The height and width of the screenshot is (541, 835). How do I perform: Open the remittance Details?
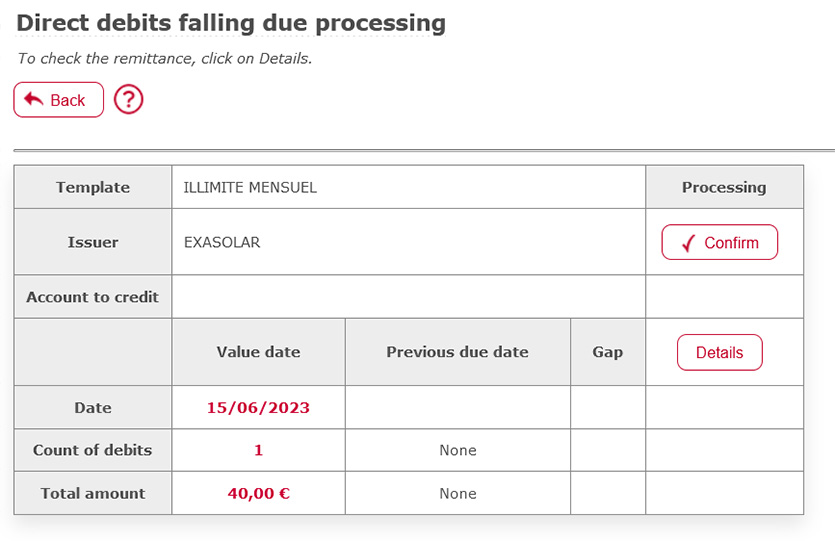coord(719,352)
